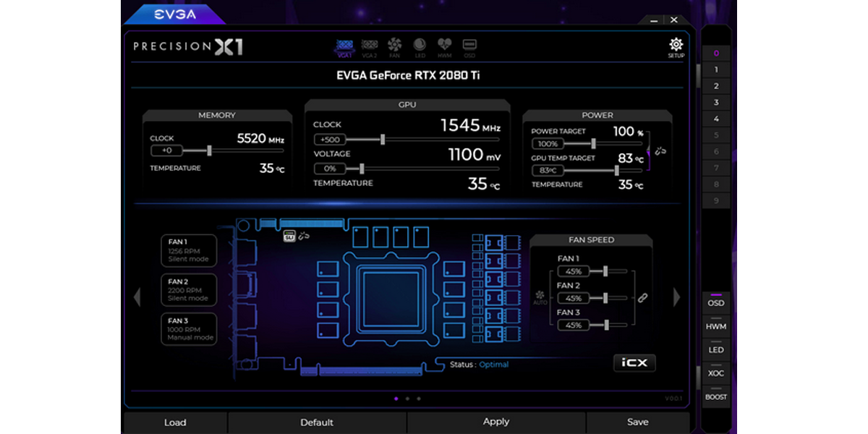Open the LED section icon

click(419, 48)
